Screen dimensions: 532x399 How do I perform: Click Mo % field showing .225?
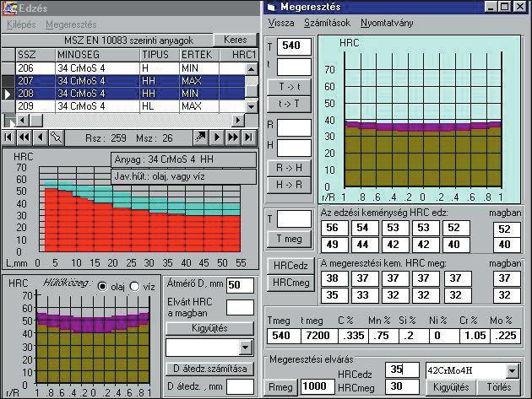tap(506, 336)
